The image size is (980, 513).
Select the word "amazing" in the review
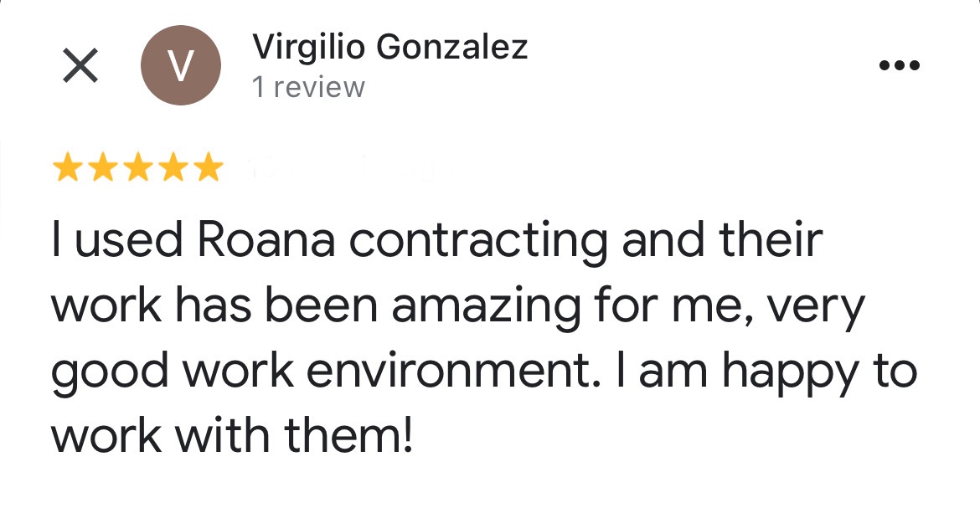pos(487,306)
